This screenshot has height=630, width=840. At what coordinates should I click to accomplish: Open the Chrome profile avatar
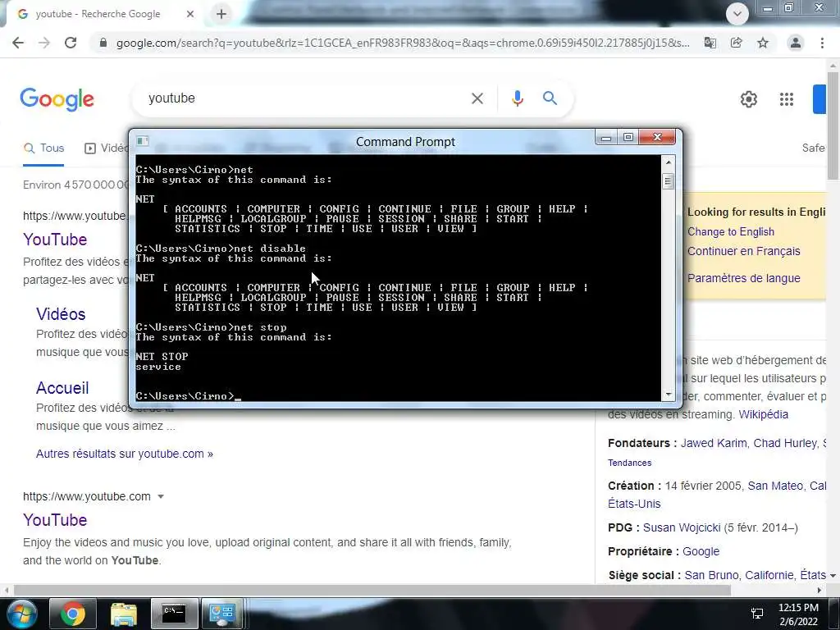point(796,43)
